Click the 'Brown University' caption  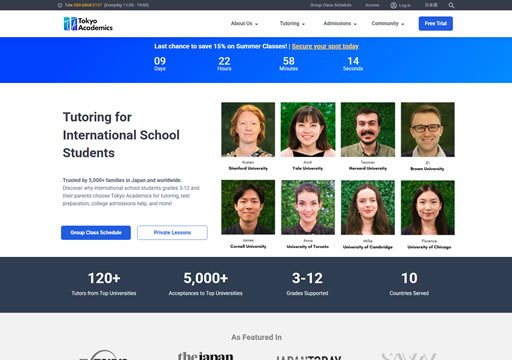click(427, 169)
